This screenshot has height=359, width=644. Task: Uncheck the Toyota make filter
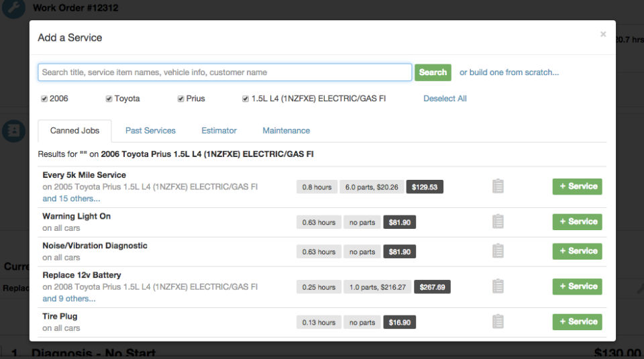coord(109,99)
